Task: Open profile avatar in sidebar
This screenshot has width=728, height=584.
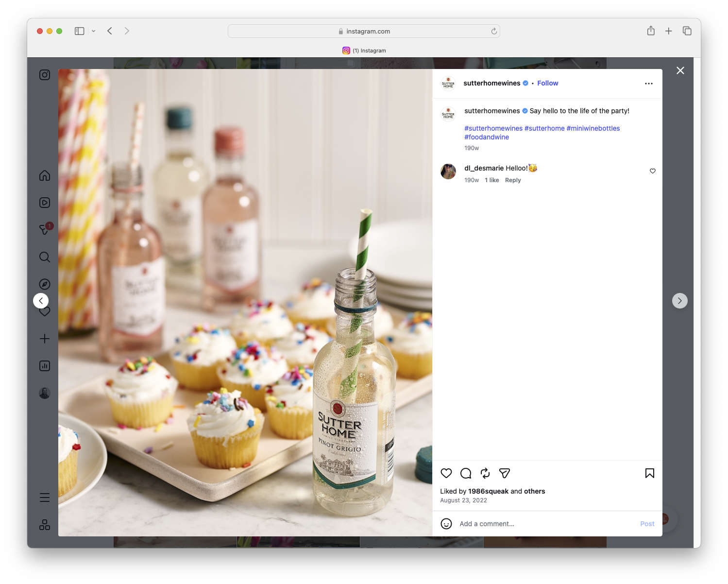Action: click(45, 393)
